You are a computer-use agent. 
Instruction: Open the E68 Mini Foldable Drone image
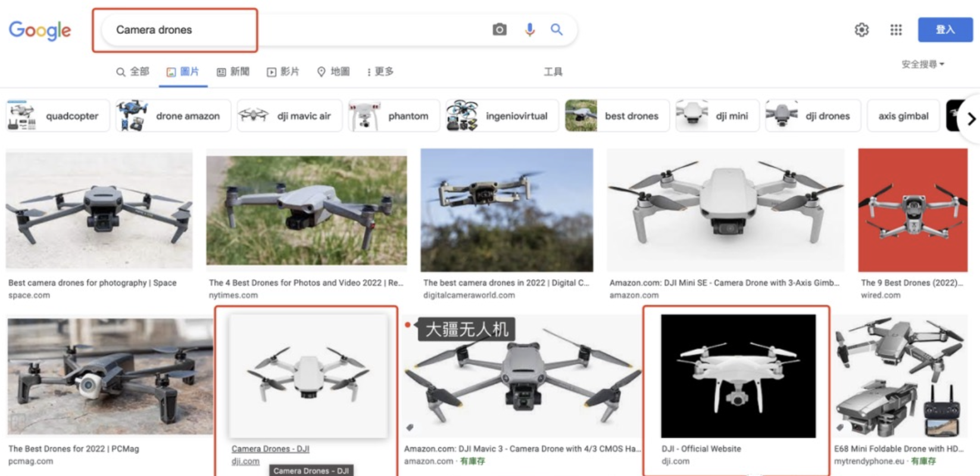point(900,376)
